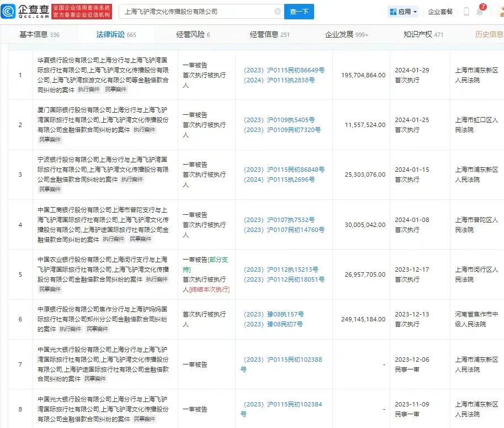
Task: Click the date 2023-11-09
Action: [x=412, y=404]
